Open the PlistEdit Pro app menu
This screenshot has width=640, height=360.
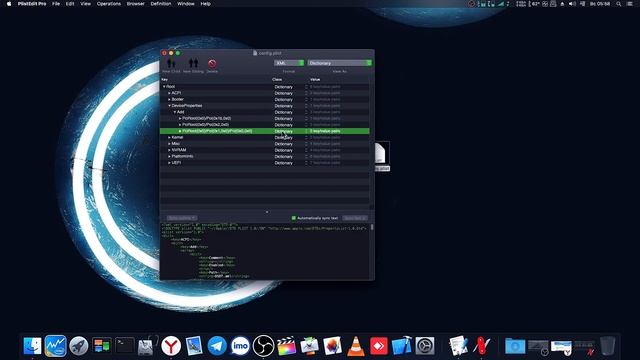tap(32, 4)
